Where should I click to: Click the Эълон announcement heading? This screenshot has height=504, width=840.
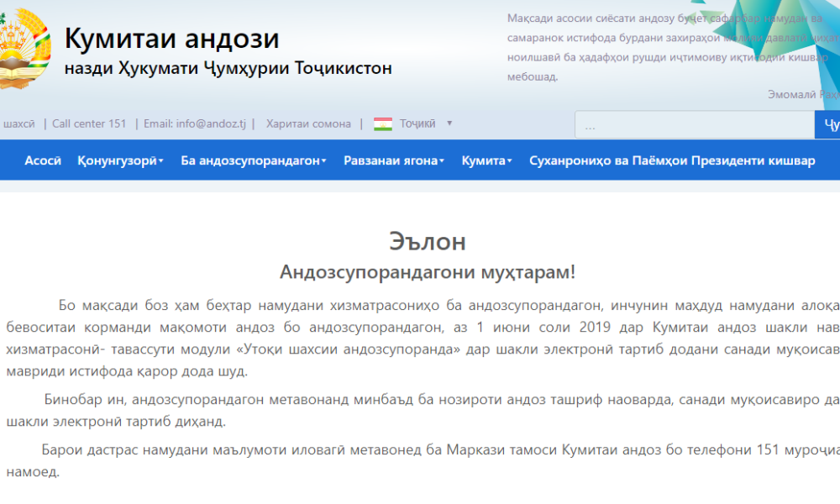click(x=427, y=242)
